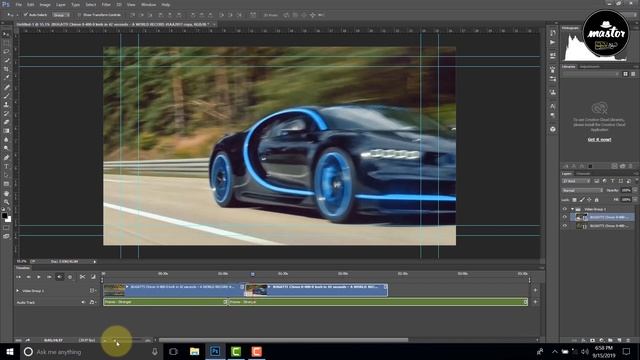Open the Auto-Select Group dropdown

(61, 15)
